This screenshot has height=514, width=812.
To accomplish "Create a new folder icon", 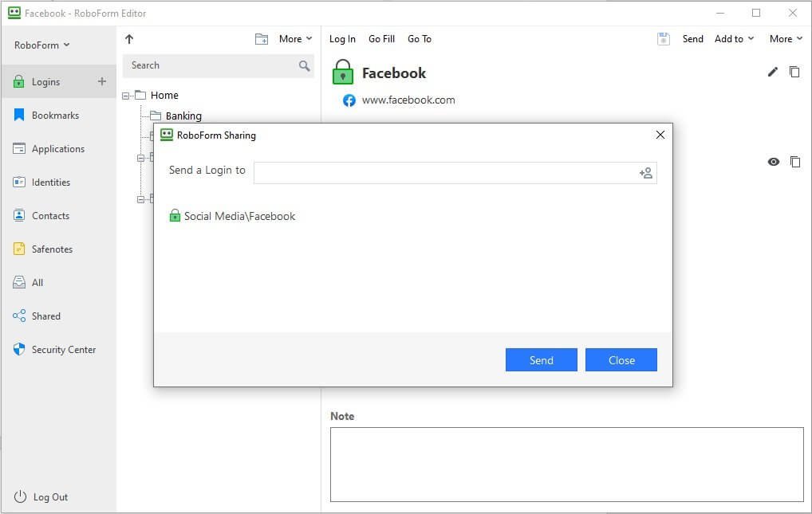I will click(262, 39).
